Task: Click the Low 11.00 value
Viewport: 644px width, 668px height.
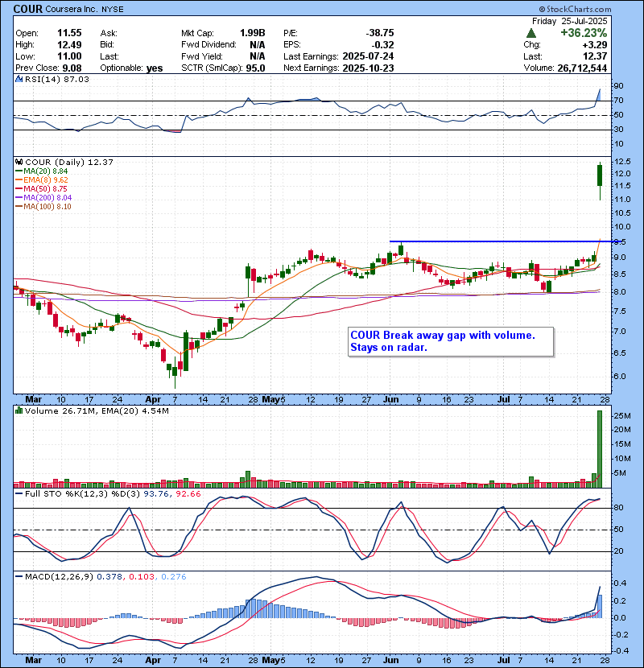Action: click(69, 56)
